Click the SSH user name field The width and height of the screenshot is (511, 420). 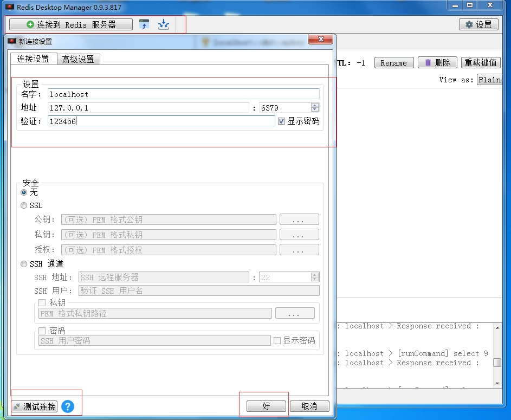click(x=199, y=290)
